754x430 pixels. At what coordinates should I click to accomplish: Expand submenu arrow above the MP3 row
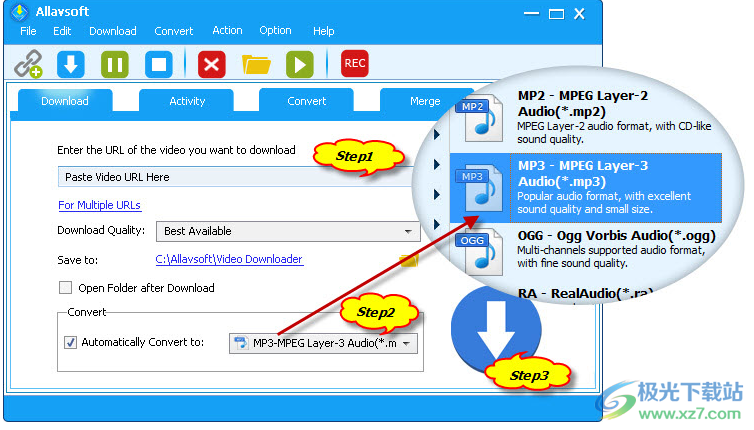(x=437, y=164)
